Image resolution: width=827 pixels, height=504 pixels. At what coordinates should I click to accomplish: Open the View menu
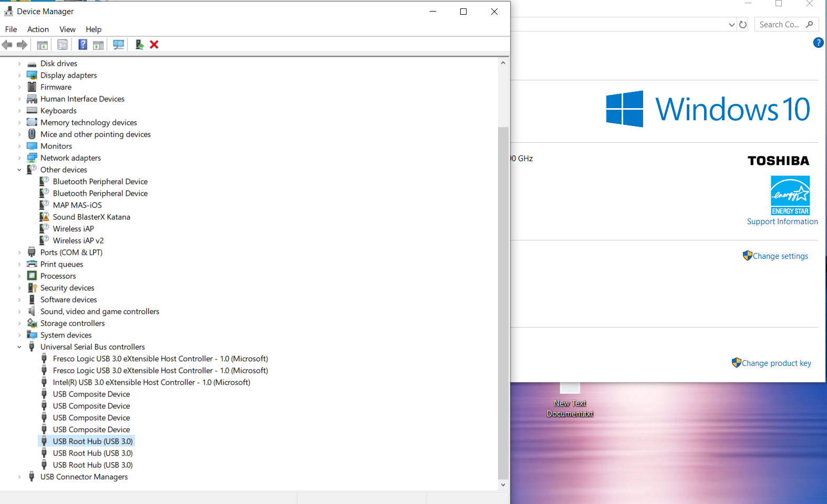(x=67, y=29)
